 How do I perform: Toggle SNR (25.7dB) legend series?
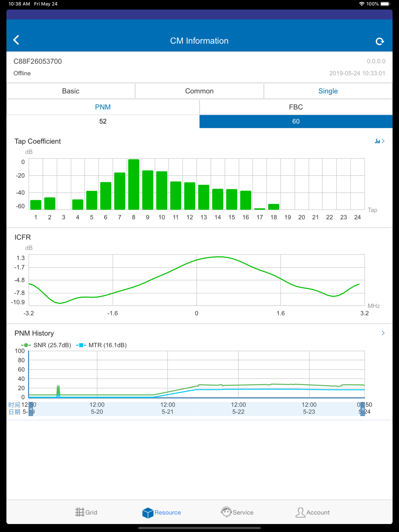46,345
